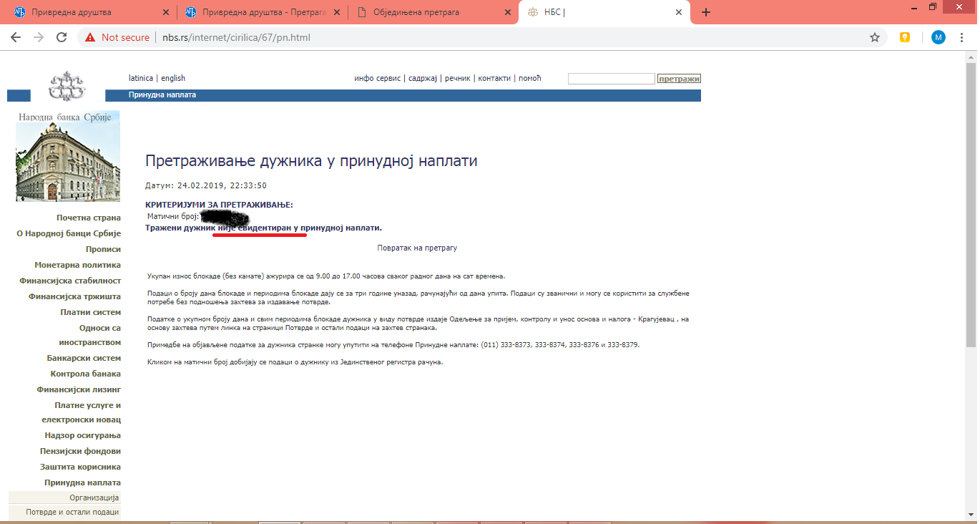Viewport: 980px width, 524px height.
Task: Click the Not secure warning icon
Action: (90, 37)
